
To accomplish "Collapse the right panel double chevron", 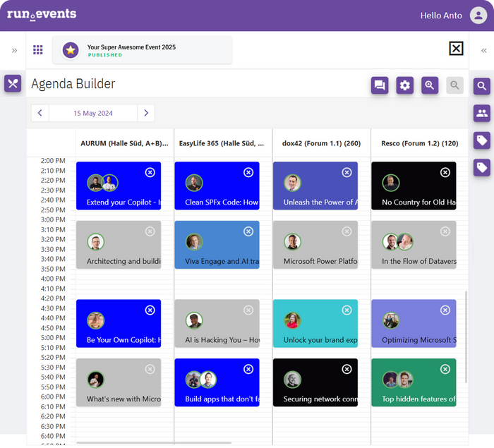I will coord(484,50).
